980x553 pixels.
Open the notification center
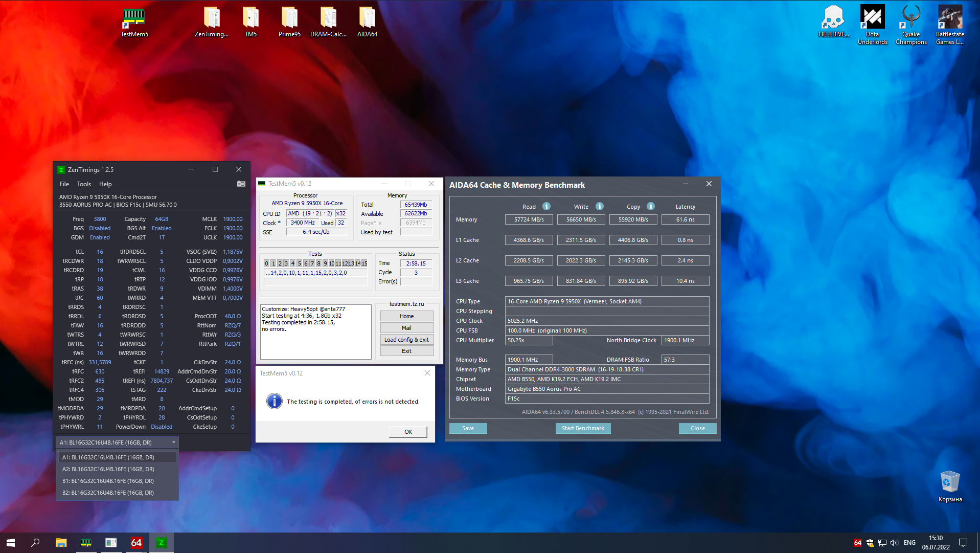click(x=963, y=543)
